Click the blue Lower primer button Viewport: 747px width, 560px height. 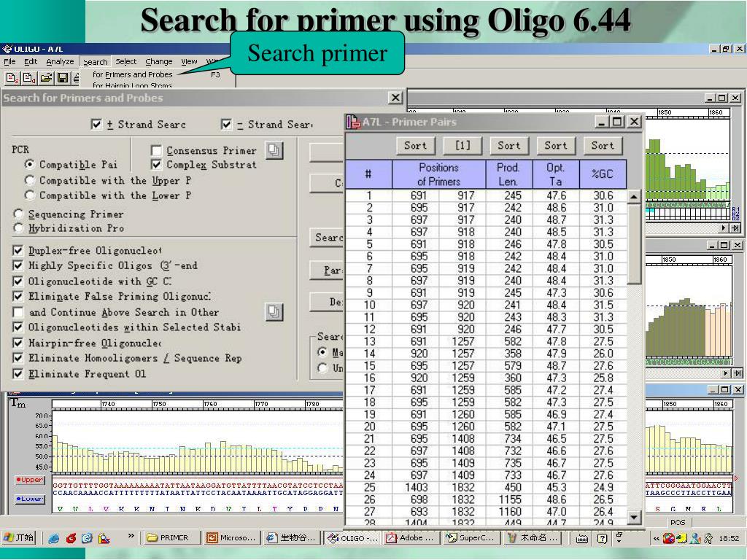pos(29,499)
